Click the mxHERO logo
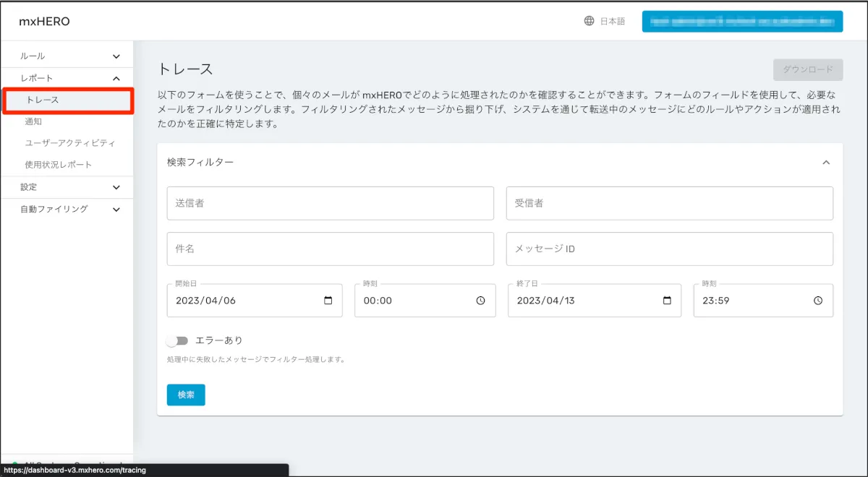Viewport: 868px width, 477px height. tap(44, 22)
